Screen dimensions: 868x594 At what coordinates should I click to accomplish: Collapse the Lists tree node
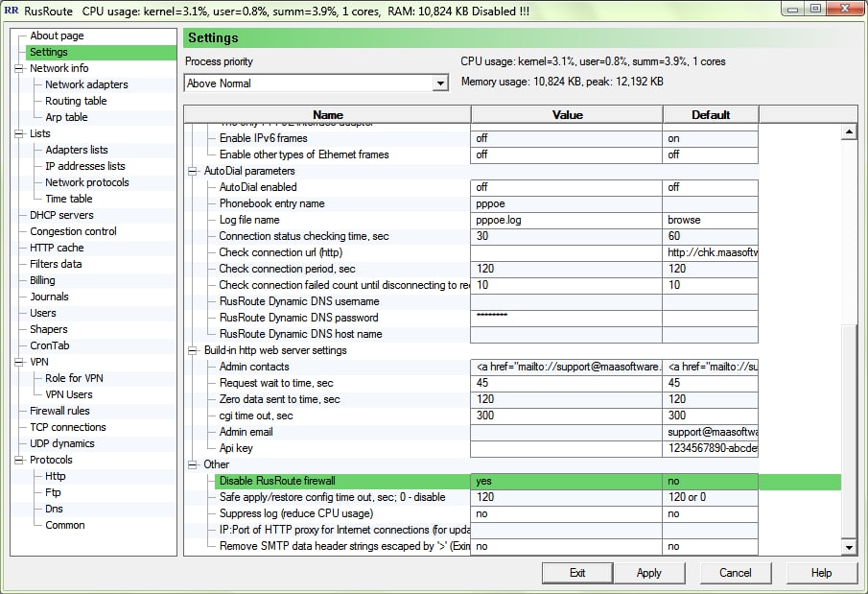(19, 134)
